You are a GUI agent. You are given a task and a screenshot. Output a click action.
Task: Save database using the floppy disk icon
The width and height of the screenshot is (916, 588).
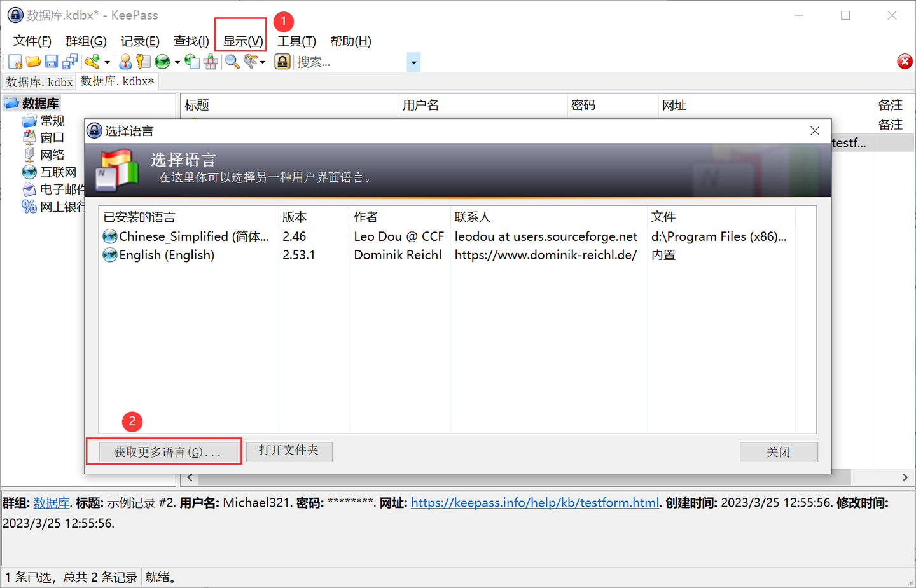coord(52,62)
